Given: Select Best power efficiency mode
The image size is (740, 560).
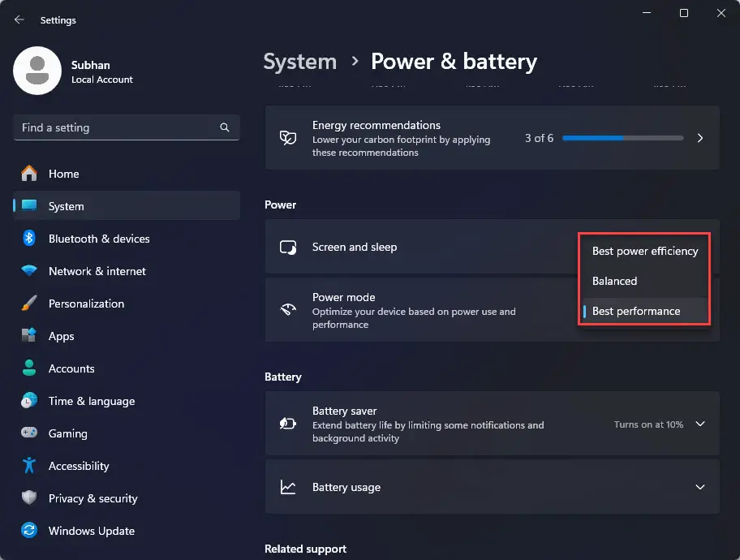Looking at the screenshot, I should pyautogui.click(x=644, y=251).
